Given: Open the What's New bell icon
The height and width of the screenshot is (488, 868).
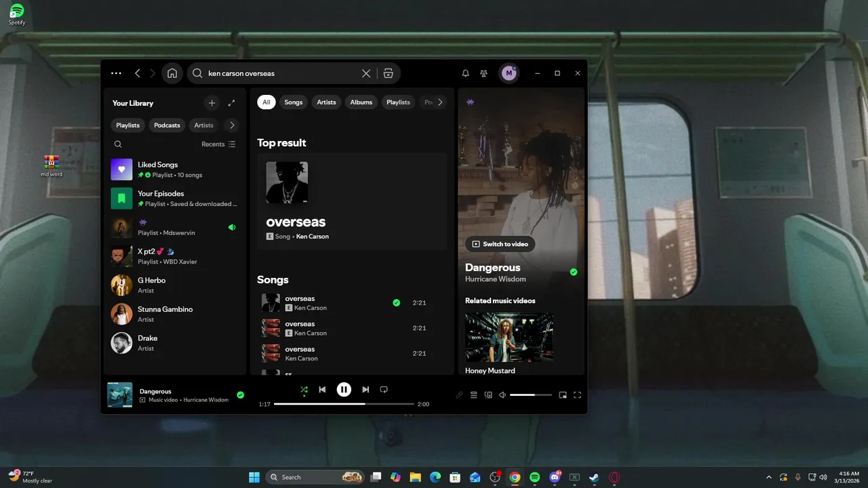Looking at the screenshot, I should tap(465, 73).
